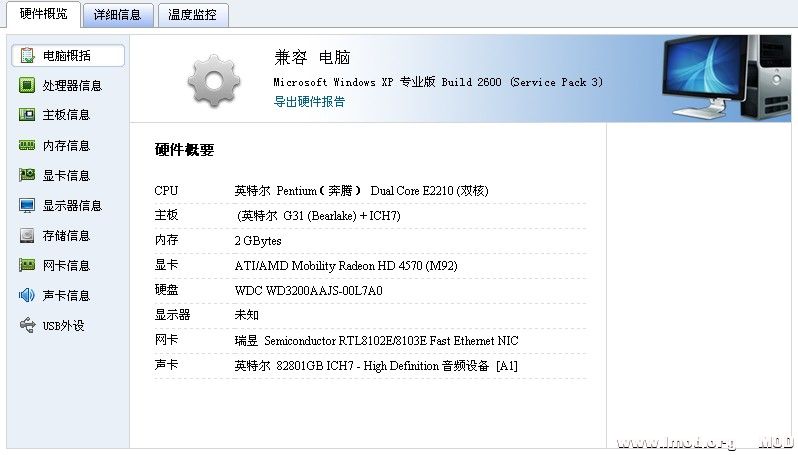
Task: Select the 处理器信息 chip icon
Action: pos(27,85)
